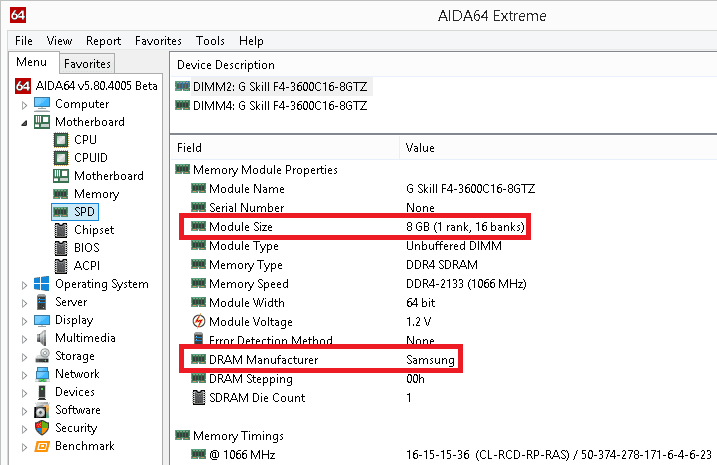Click the Module Size value 8 GB
This screenshot has height=465, width=717.
pyautogui.click(x=465, y=226)
